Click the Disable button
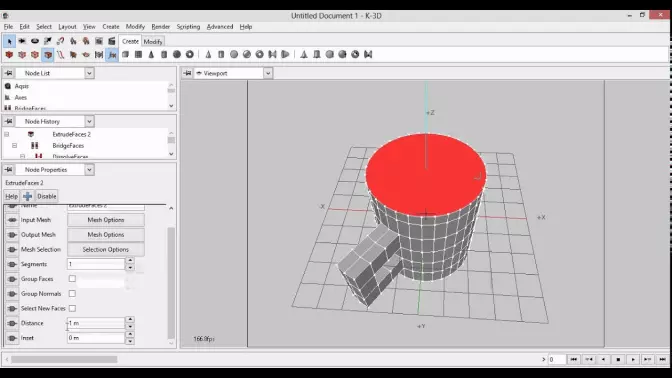This screenshot has width=672, height=378. (47, 196)
